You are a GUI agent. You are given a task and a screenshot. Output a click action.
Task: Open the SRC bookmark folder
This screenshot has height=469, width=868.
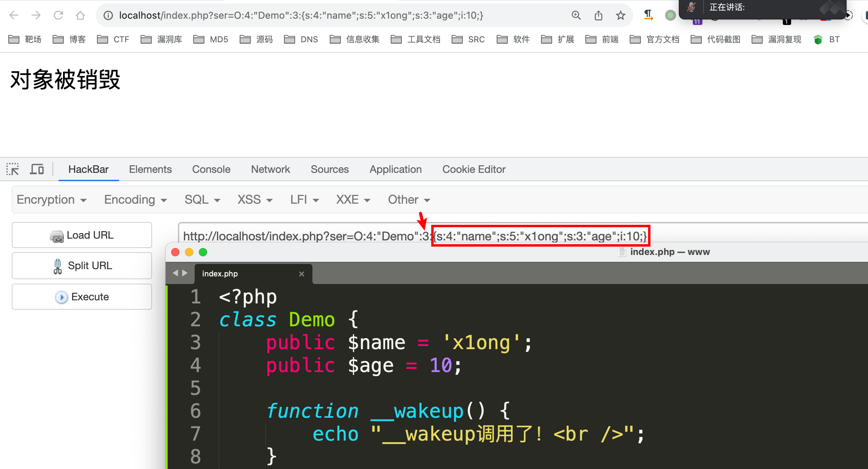[x=468, y=39]
